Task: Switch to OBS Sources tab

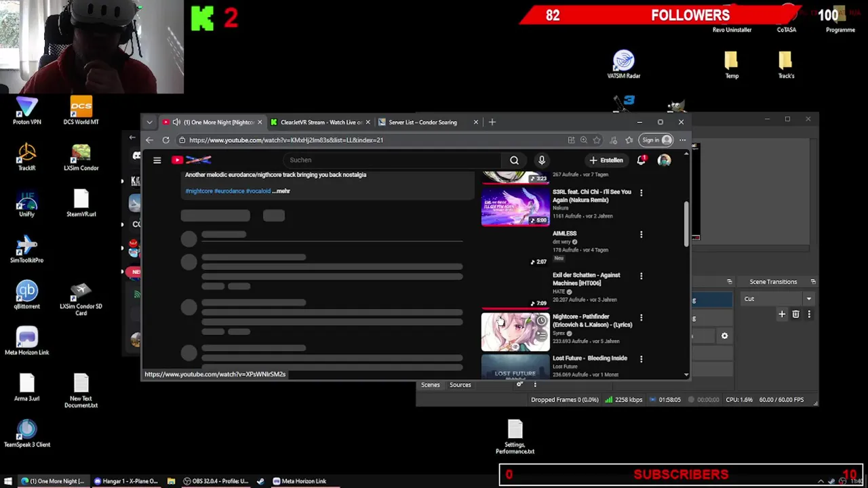Action: (460, 385)
